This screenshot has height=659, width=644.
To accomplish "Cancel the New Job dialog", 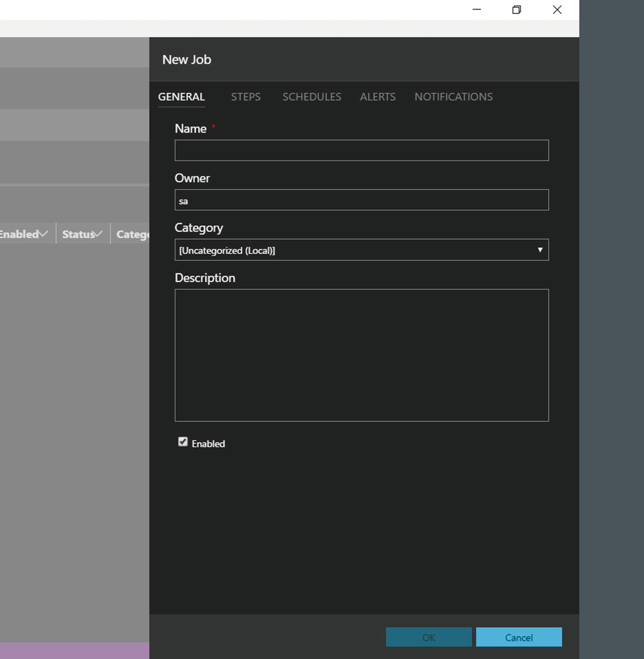I will click(519, 637).
